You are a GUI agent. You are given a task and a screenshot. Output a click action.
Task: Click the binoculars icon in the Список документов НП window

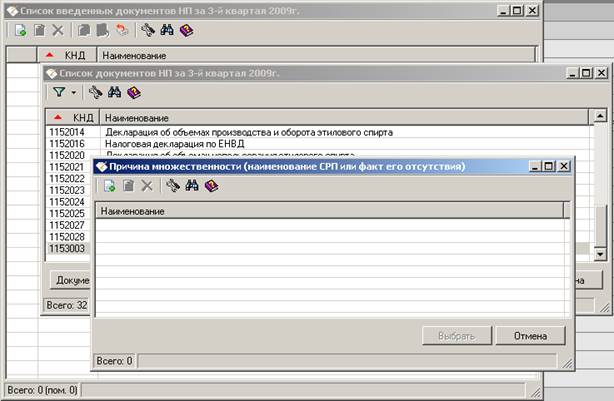(x=114, y=92)
